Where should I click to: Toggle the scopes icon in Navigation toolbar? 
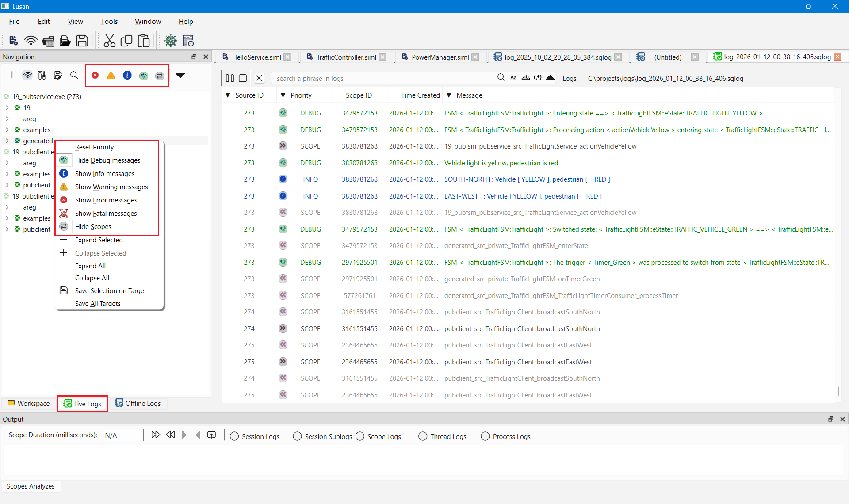coord(160,76)
